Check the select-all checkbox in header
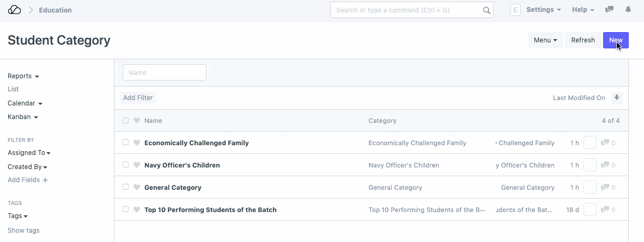Viewport: 644px width, 242px height. pos(126,121)
